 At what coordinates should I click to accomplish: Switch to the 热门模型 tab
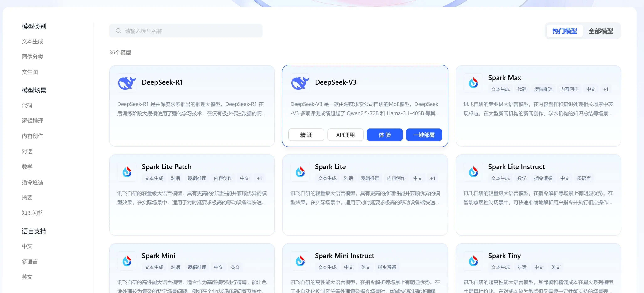[x=565, y=31]
